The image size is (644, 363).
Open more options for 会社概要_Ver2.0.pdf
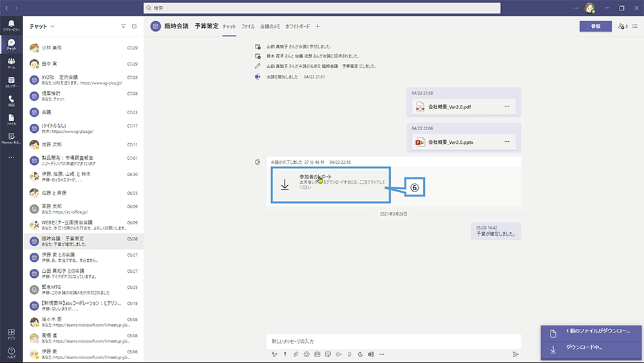point(507,106)
